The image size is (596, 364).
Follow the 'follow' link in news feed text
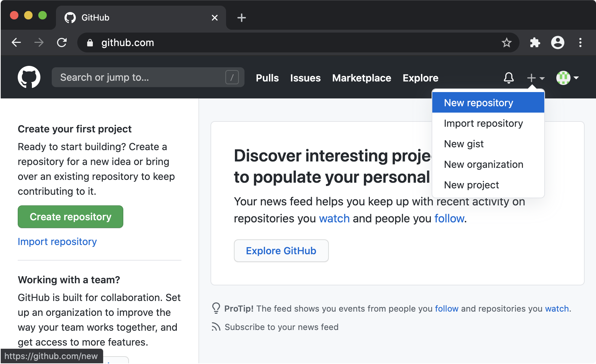[x=449, y=218]
